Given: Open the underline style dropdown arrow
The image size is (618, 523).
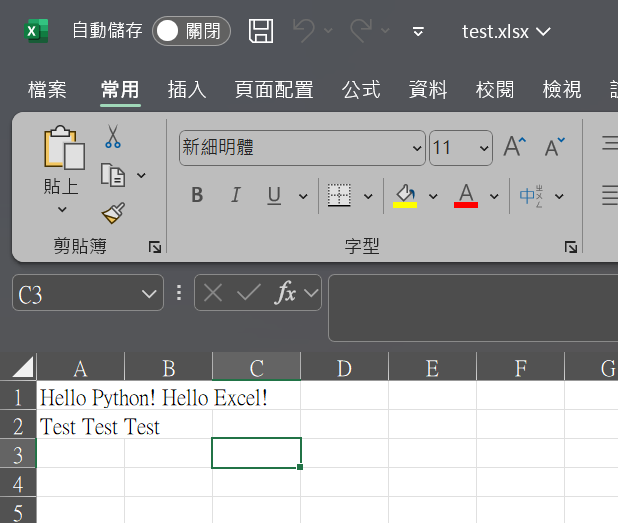Looking at the screenshot, I should 303,196.
